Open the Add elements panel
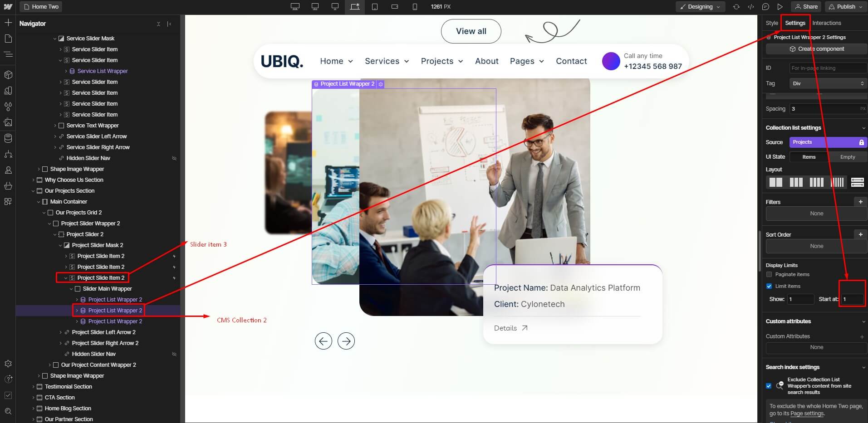This screenshot has width=868, height=423. (8, 22)
